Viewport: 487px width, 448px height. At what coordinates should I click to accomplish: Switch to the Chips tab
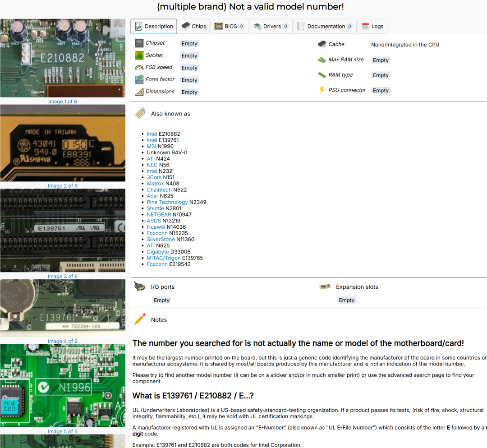[x=194, y=26]
